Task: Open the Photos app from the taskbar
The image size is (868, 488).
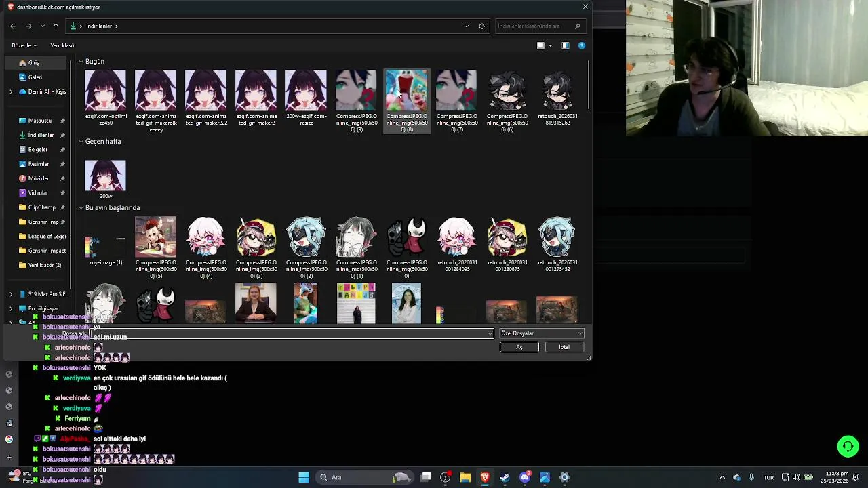Action: 545,477
